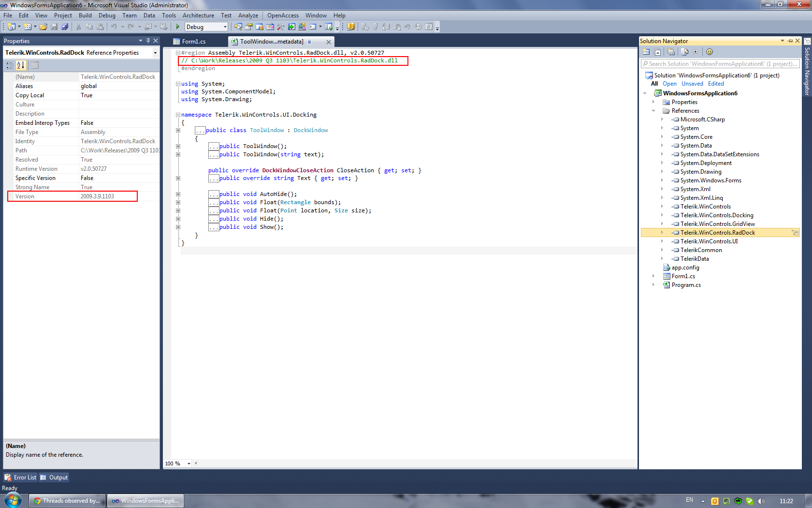Click the Solution Navigator side tab icon
Viewport: 812px width, 508px height.
pyautogui.click(x=807, y=42)
